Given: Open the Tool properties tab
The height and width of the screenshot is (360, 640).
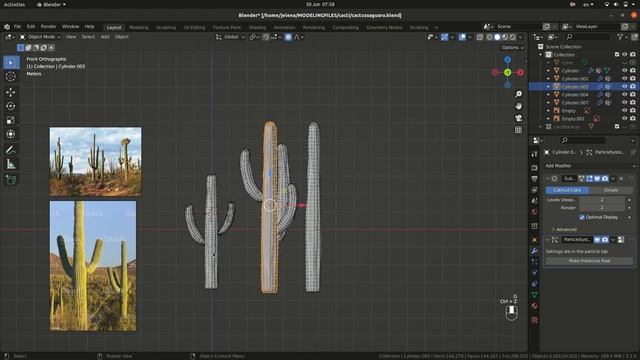Looking at the screenshot, I should pos(534,154).
